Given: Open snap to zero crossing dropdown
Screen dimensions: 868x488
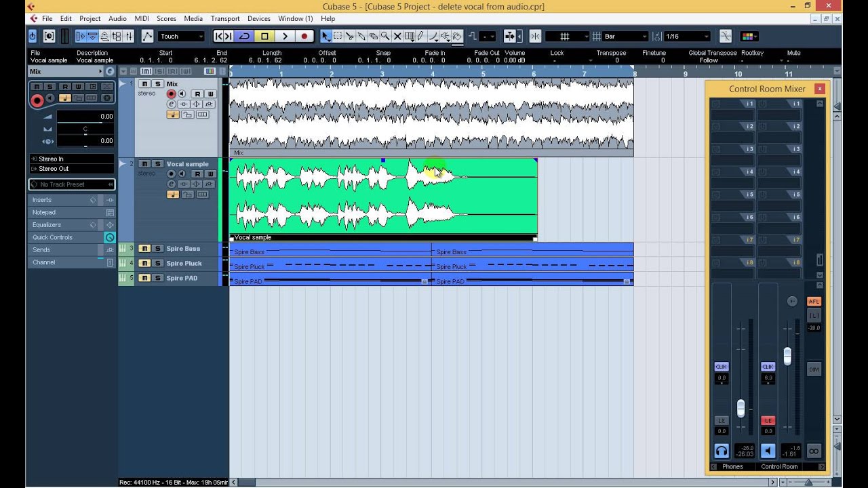Looking at the screenshot, I should click(725, 36).
